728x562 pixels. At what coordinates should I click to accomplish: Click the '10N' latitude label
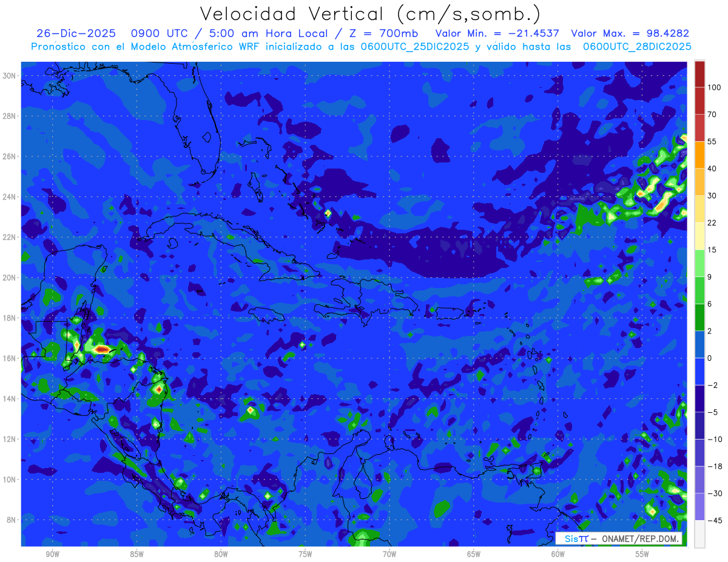point(10,480)
